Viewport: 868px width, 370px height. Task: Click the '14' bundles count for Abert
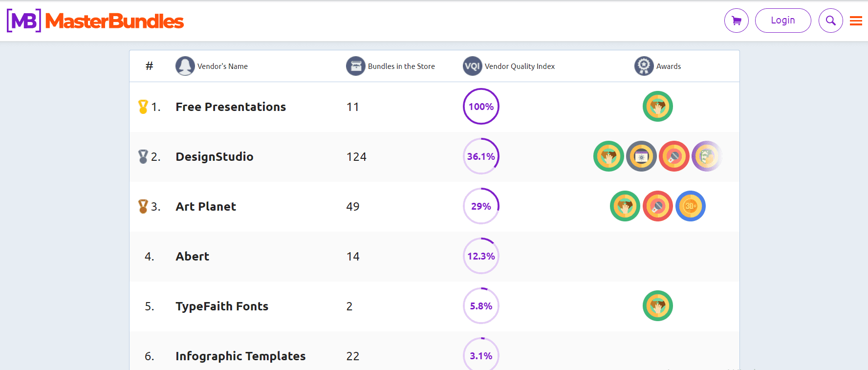[x=353, y=256]
